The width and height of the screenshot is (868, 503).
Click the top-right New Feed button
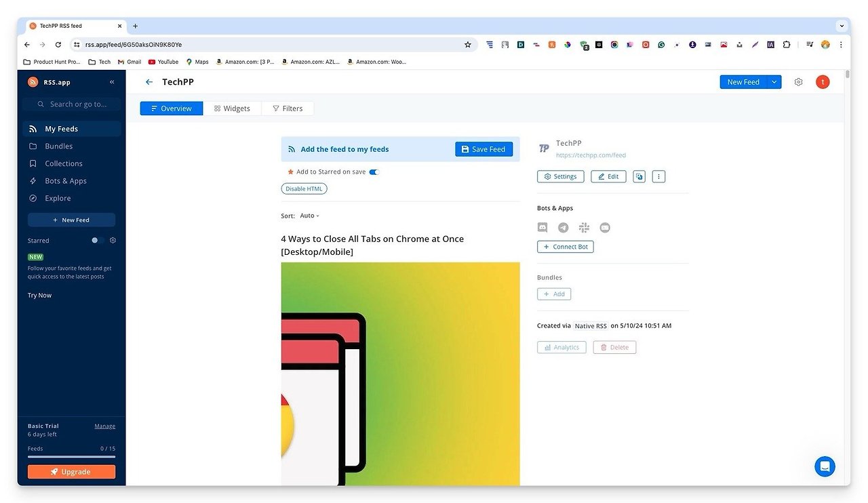[x=743, y=82]
